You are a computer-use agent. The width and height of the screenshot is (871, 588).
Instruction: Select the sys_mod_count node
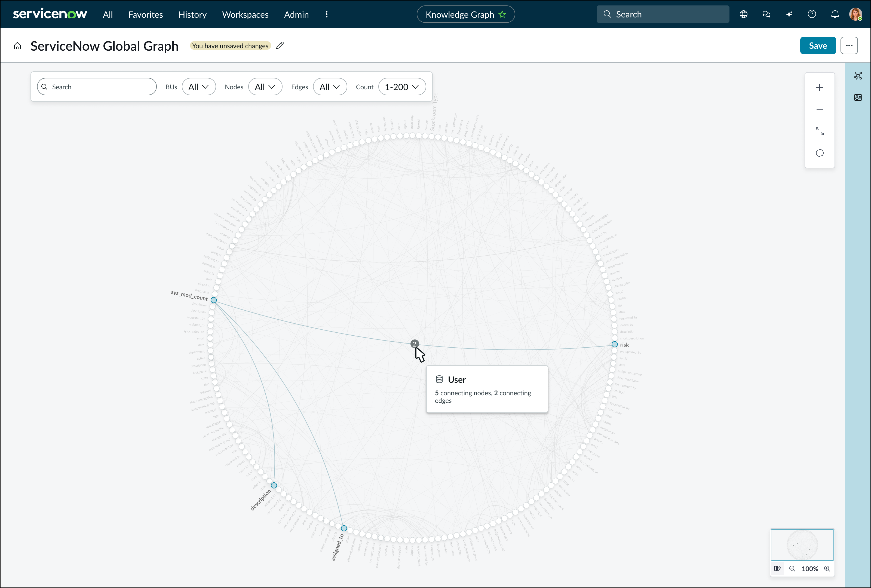pos(214,300)
